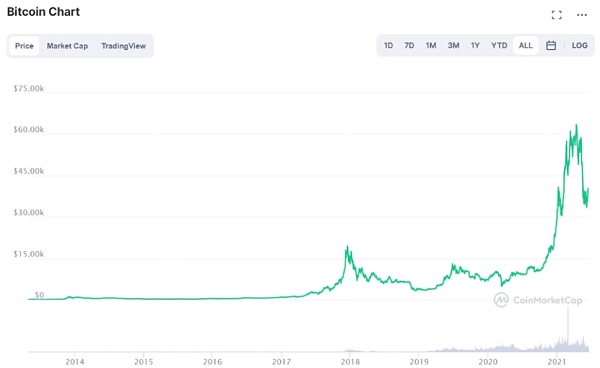Click the Bitcoin Chart heading
This screenshot has height=368, width=600.
click(x=43, y=12)
